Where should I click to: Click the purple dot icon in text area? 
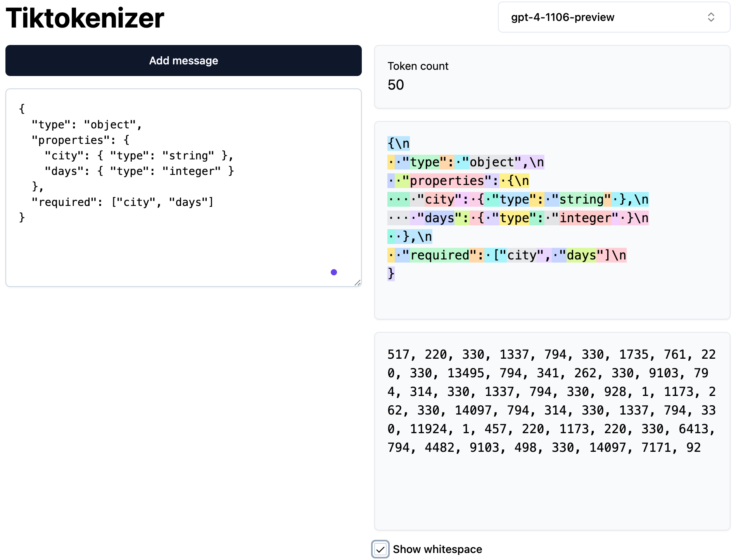click(x=334, y=272)
